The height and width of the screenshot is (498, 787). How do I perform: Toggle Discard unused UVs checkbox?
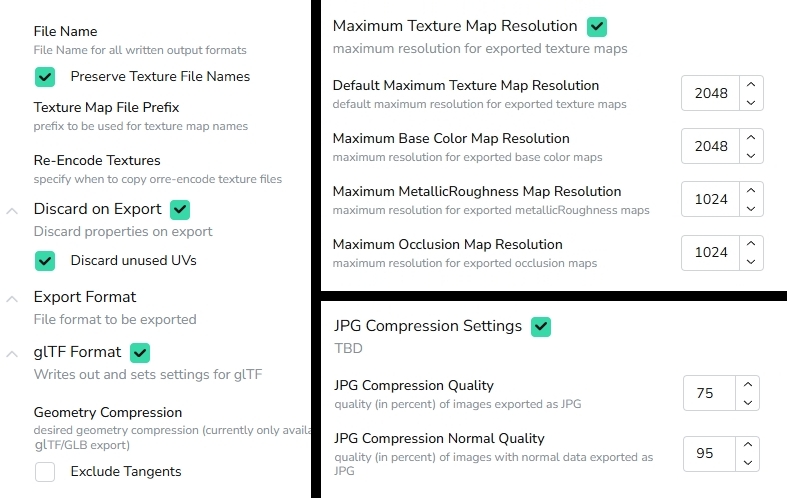[45, 261]
